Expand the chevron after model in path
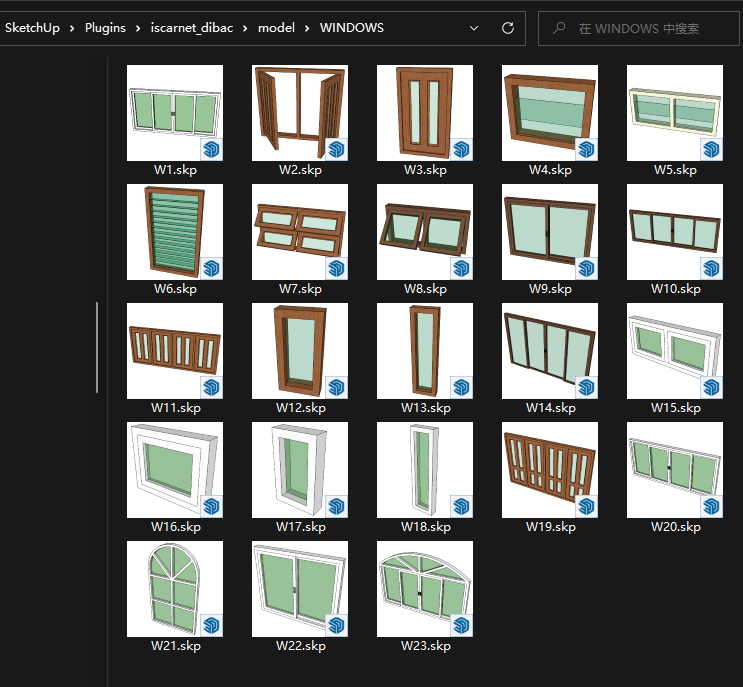743x687 pixels. click(x=307, y=28)
